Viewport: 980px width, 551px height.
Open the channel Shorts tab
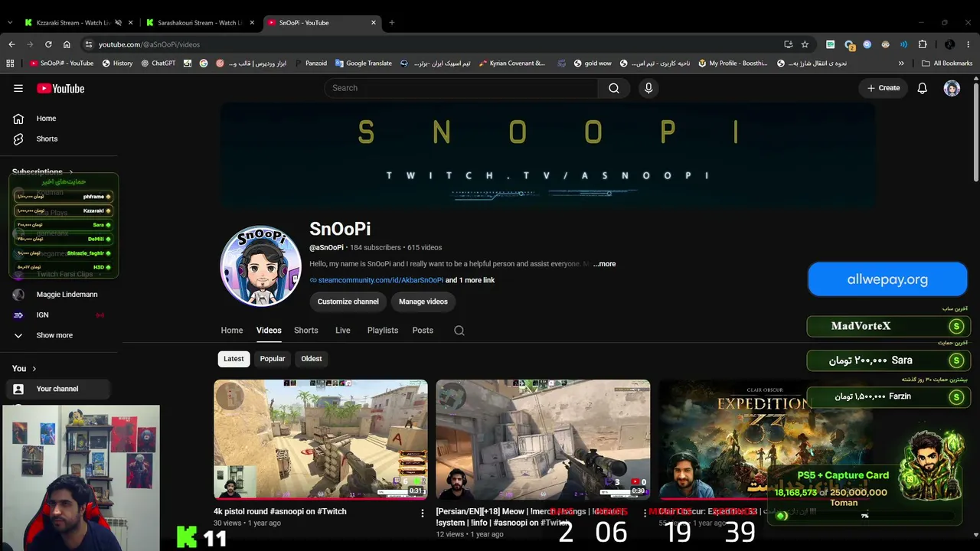(x=306, y=331)
